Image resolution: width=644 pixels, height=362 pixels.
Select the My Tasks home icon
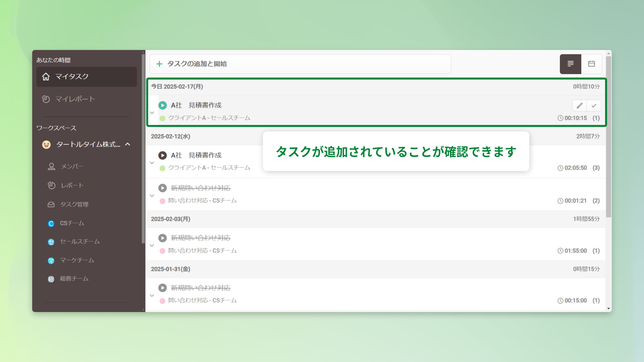[x=46, y=76]
